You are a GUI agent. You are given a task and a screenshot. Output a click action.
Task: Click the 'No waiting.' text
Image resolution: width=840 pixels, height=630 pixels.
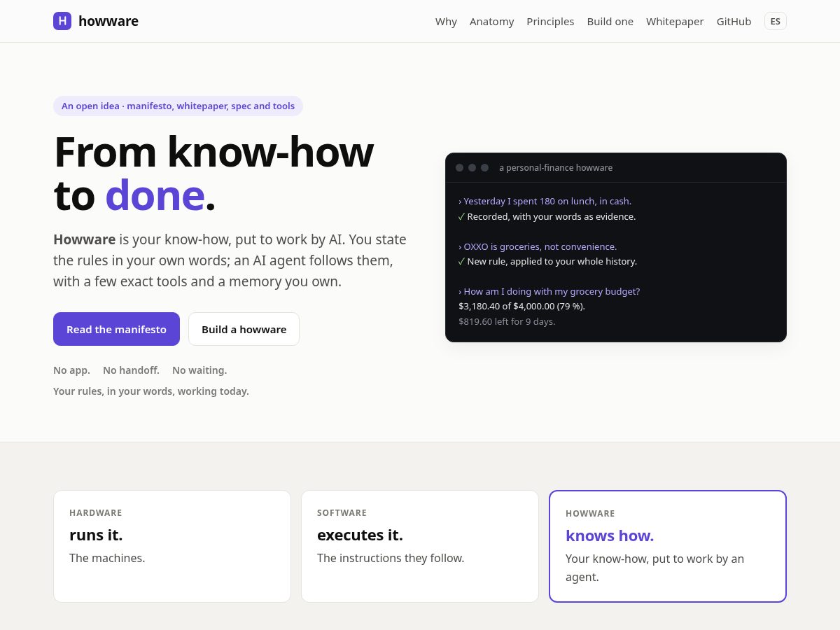199,370
